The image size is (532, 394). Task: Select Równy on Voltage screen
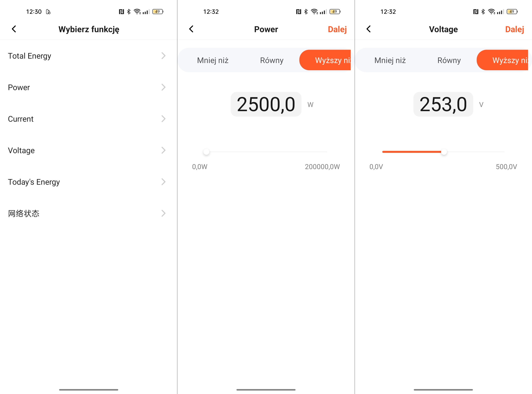point(449,60)
